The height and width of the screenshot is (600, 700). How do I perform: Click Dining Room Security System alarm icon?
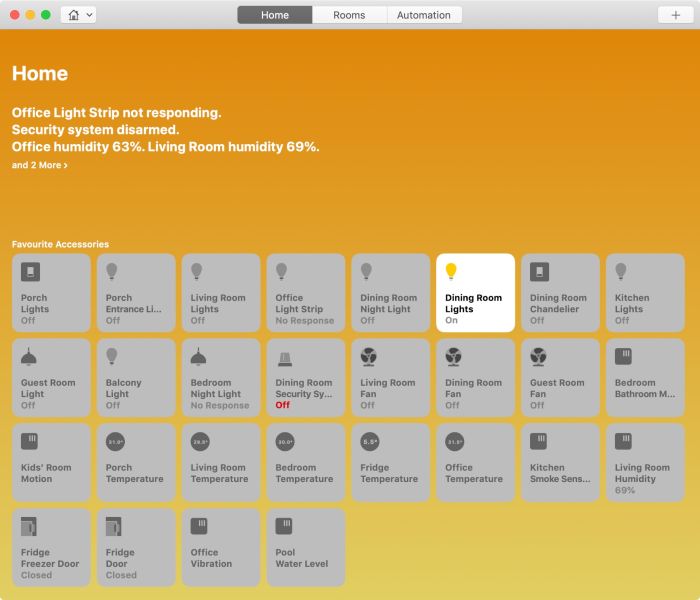tap(285, 359)
